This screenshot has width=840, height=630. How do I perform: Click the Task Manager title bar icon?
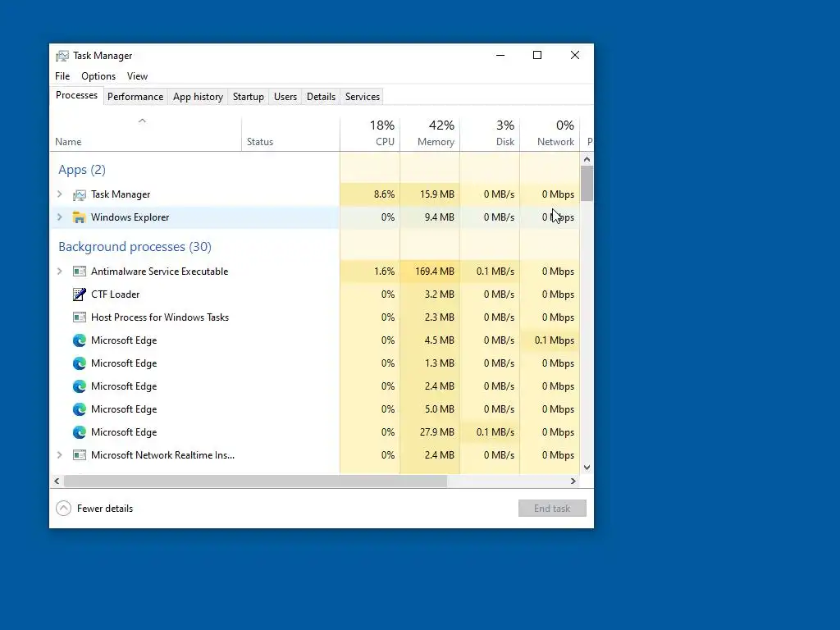(x=62, y=56)
